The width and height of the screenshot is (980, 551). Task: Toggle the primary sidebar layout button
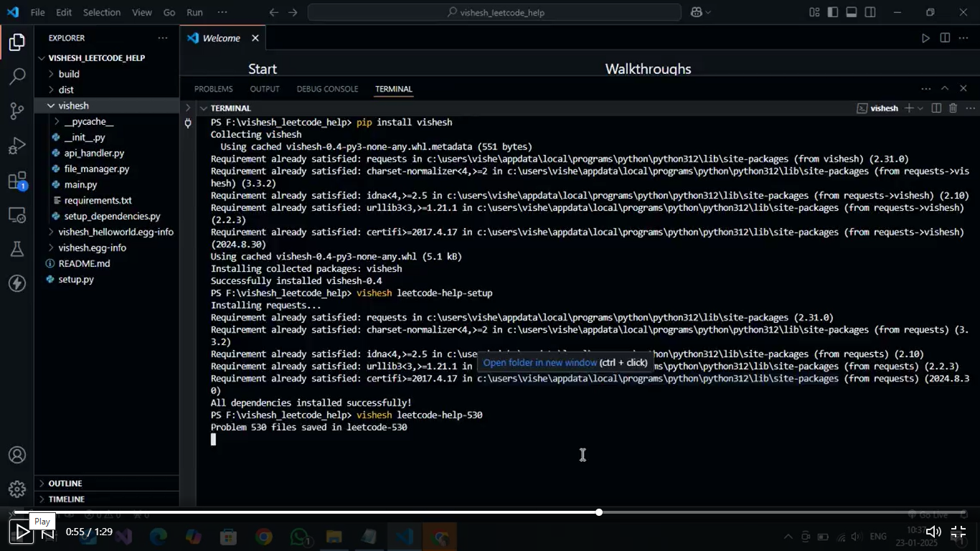(832, 12)
